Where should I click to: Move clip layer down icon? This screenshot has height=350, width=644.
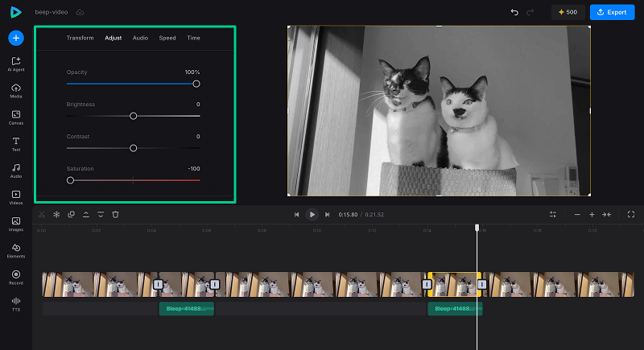101,215
